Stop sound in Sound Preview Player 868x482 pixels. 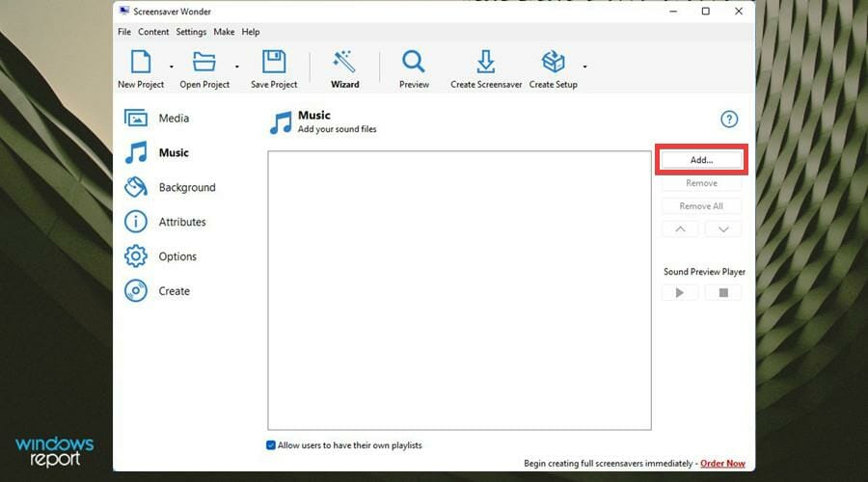(723, 292)
